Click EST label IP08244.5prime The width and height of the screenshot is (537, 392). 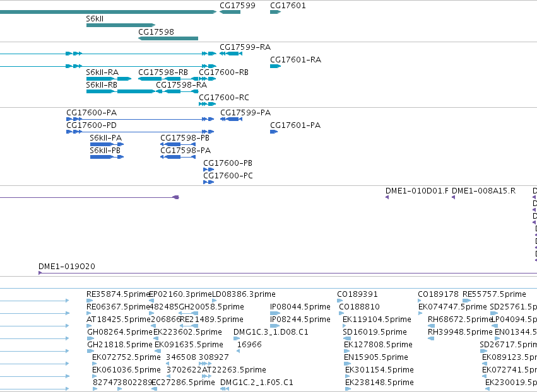[x=300, y=320]
